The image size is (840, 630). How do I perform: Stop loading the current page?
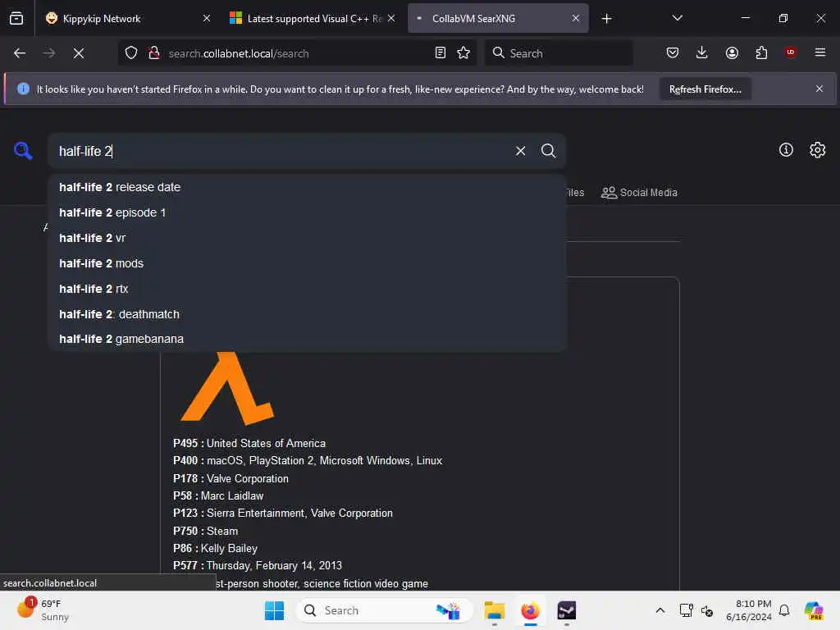[79, 53]
